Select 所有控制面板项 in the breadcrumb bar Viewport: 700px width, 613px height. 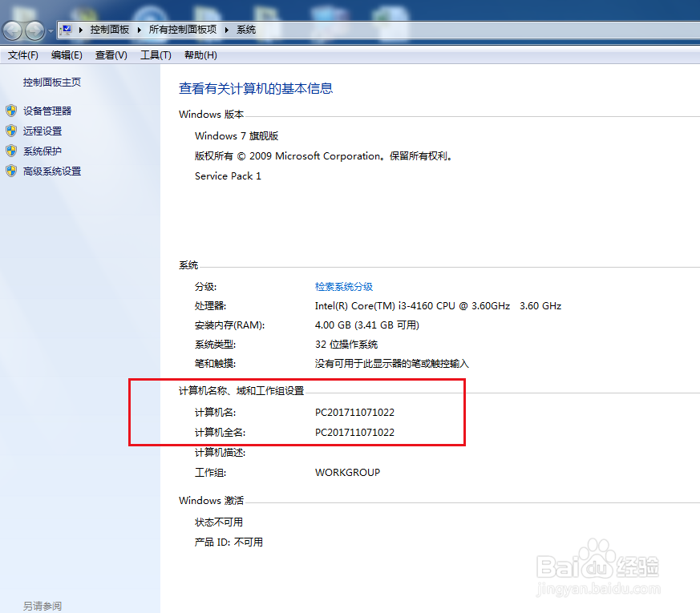click(x=181, y=29)
